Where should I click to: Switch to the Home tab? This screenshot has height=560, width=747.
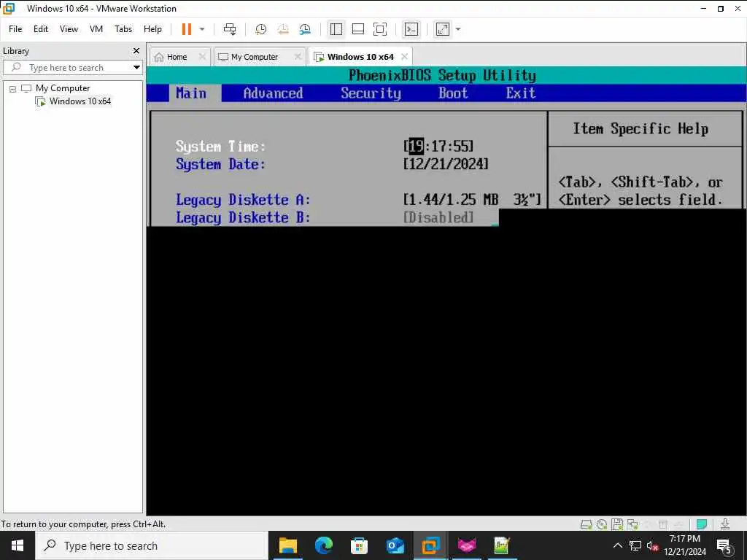[x=177, y=57]
